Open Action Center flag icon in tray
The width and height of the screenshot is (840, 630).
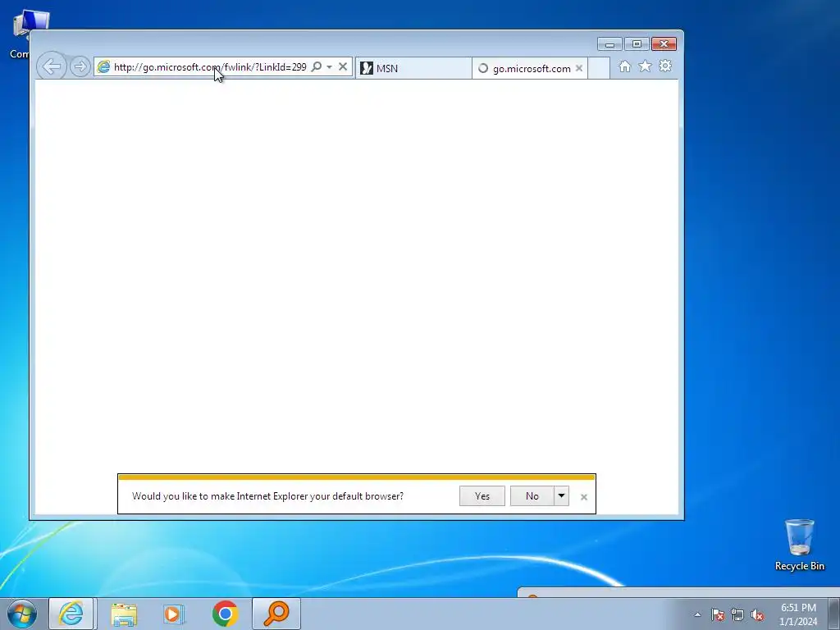718,615
